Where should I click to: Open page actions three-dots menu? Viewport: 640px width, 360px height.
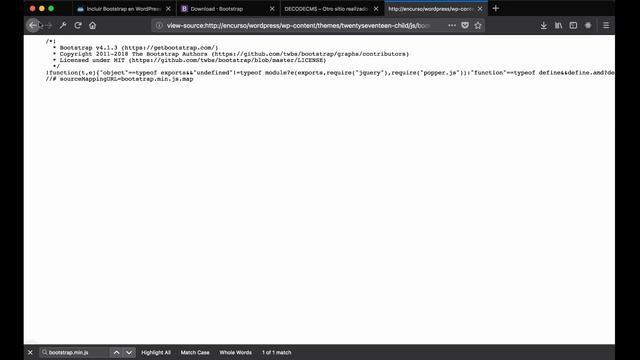click(x=452, y=25)
